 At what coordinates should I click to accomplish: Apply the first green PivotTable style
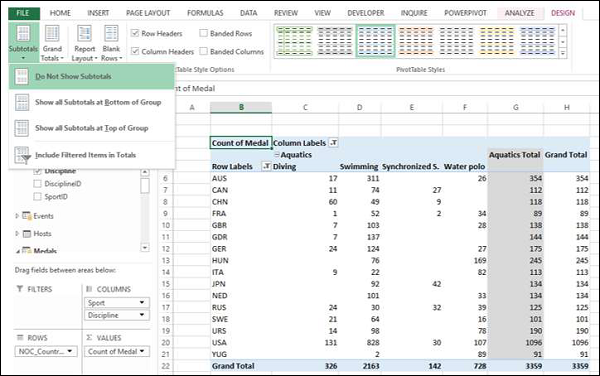click(294, 41)
